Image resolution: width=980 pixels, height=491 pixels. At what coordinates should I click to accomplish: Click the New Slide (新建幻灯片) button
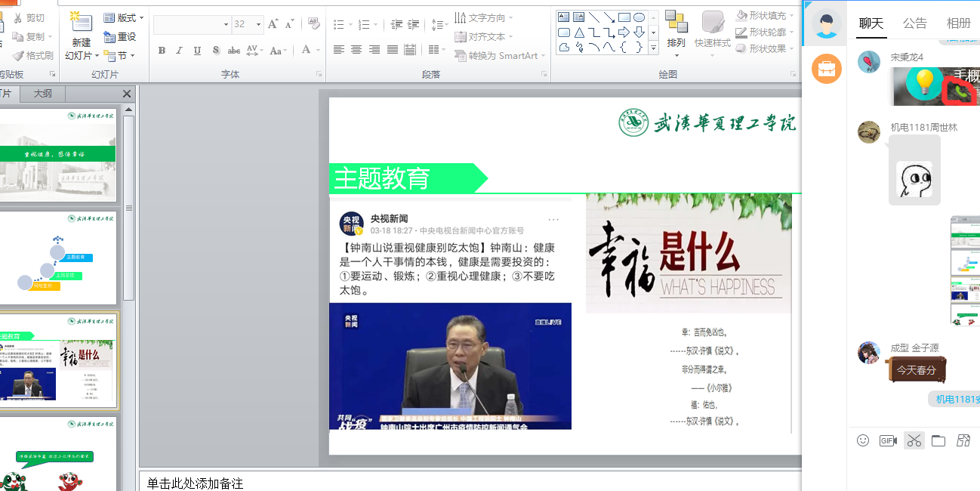coord(81,36)
